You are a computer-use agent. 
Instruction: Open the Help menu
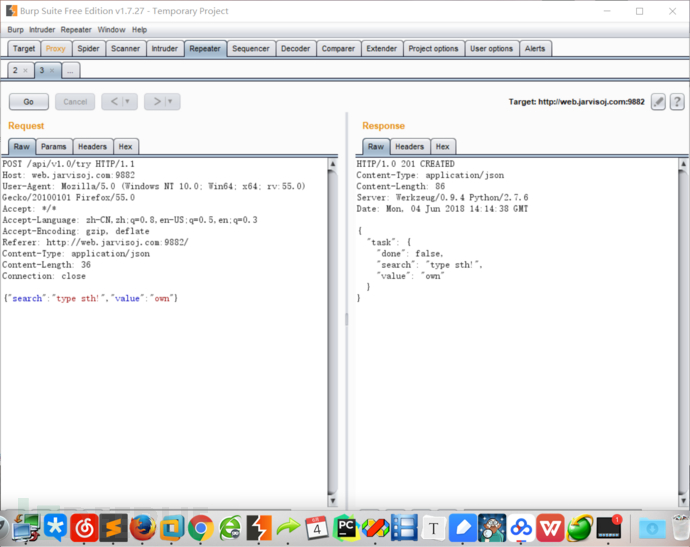pyautogui.click(x=139, y=29)
